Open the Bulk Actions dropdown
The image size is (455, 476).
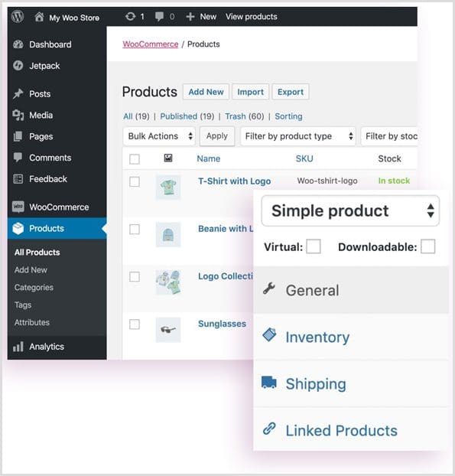click(159, 136)
